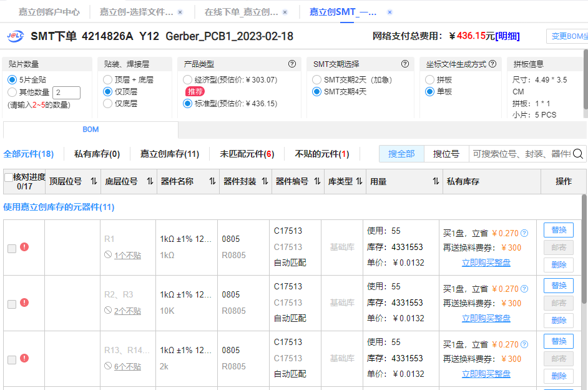Select 5片全贴 option
The width and height of the screenshot is (588, 390).
[12, 79]
